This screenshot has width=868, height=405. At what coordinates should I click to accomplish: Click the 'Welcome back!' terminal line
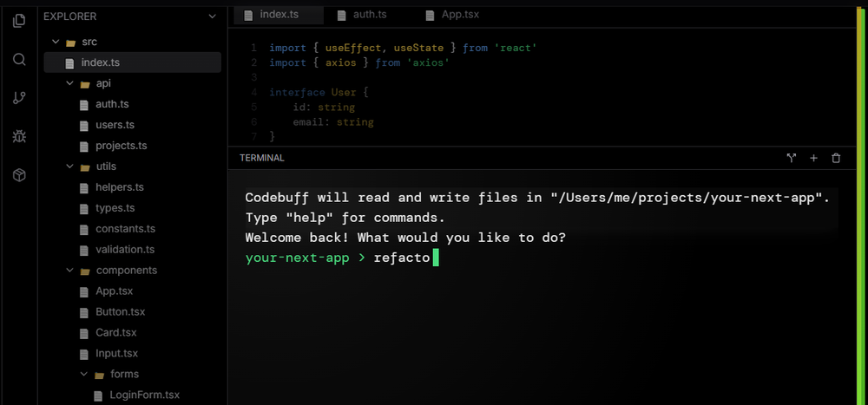tap(405, 238)
